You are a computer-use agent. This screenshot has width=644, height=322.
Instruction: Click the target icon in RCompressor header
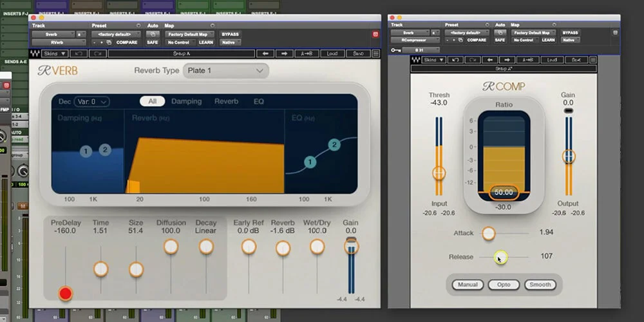[x=615, y=32]
